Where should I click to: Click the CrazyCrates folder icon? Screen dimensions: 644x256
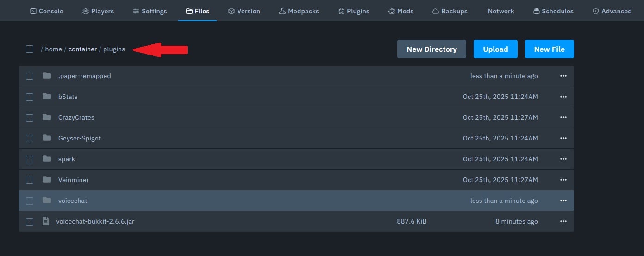point(47,117)
